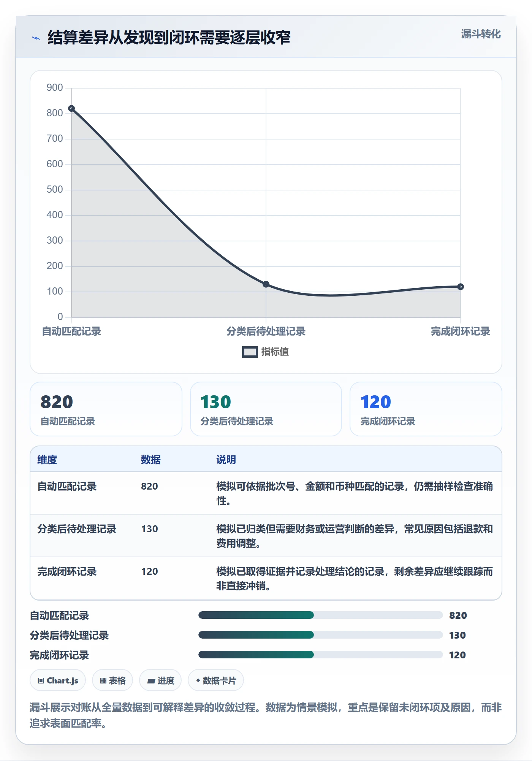532x761 pixels.
Task: Click the 分类后待处理记录 progress bar
Action: click(x=321, y=635)
